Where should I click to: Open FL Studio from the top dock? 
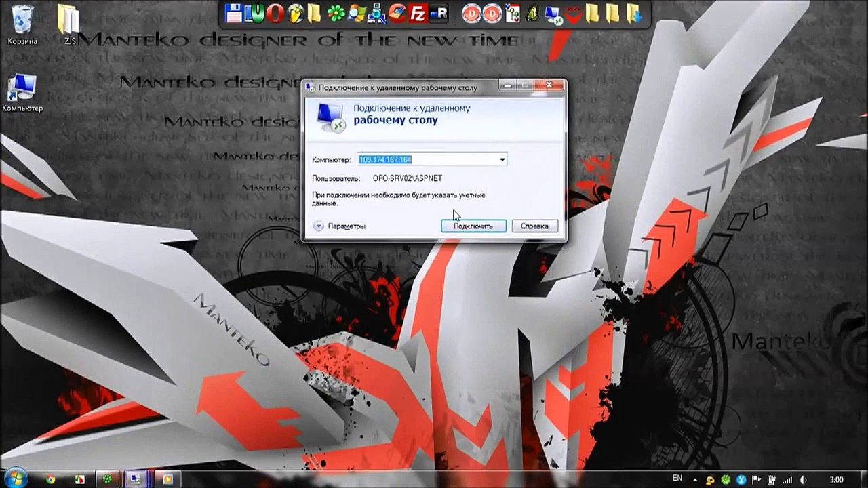295,13
